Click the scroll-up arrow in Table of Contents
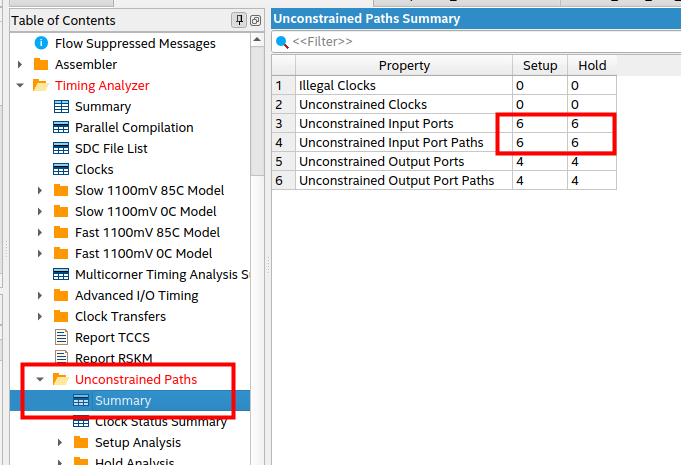 (257, 40)
